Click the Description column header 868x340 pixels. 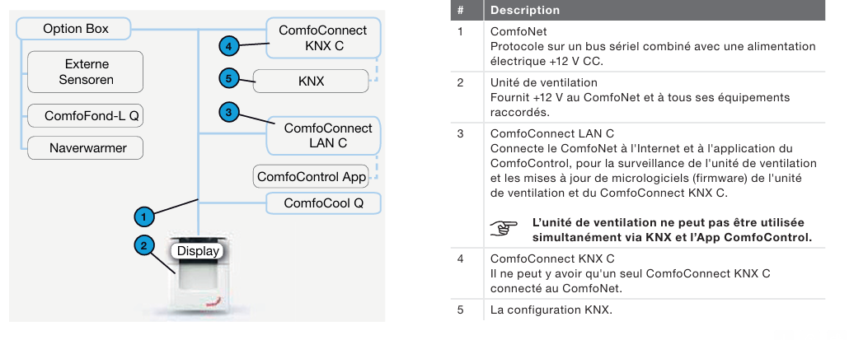[x=524, y=10]
